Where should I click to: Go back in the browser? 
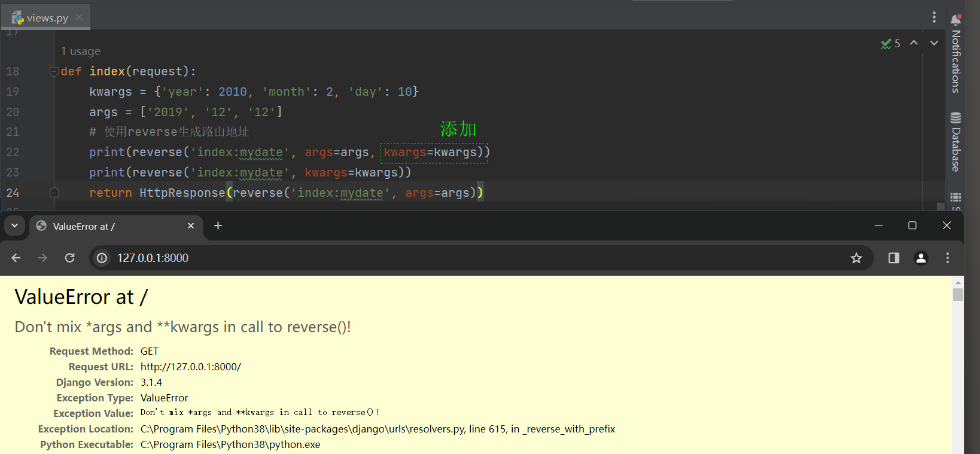coord(16,258)
